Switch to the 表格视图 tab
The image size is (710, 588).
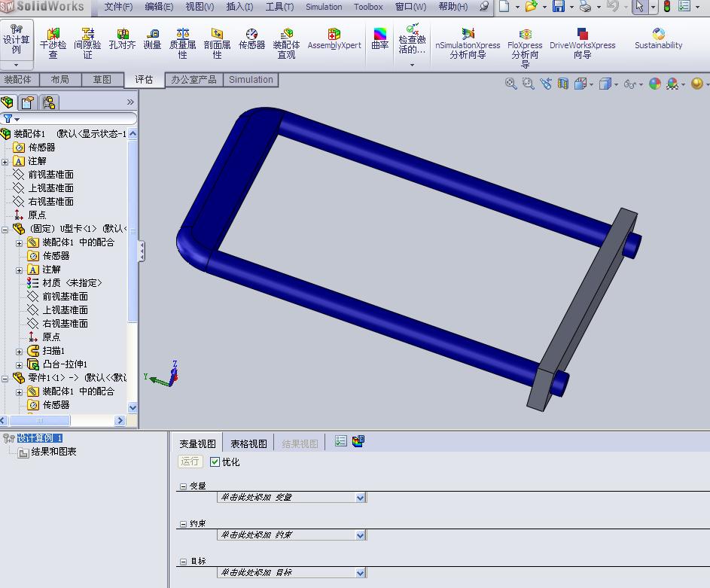248,443
